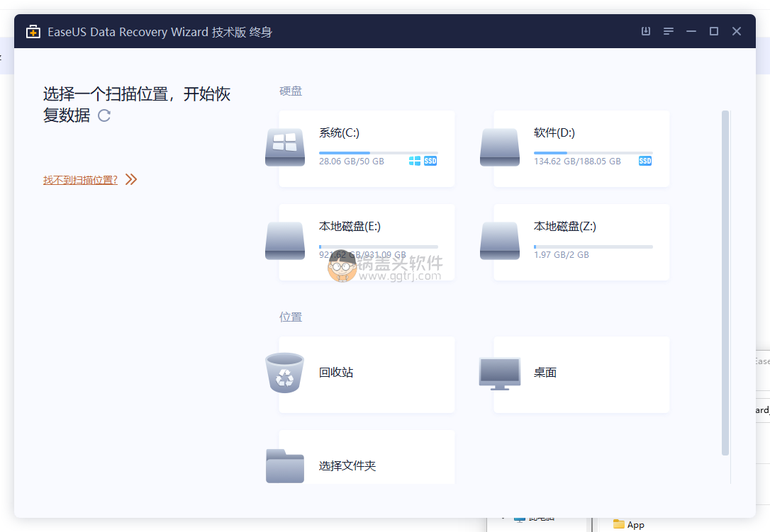Click the 本地磁盘(E:) label
Viewport: 770px width, 532px height.
350,226
